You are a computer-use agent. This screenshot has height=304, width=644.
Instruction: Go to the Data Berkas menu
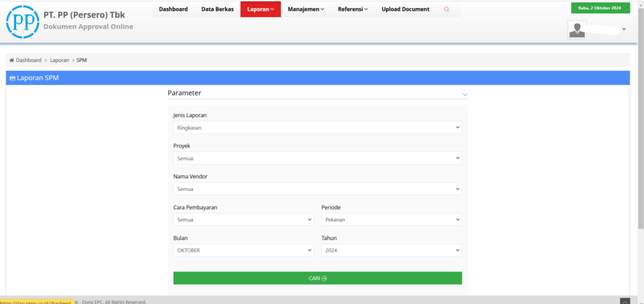(x=217, y=9)
